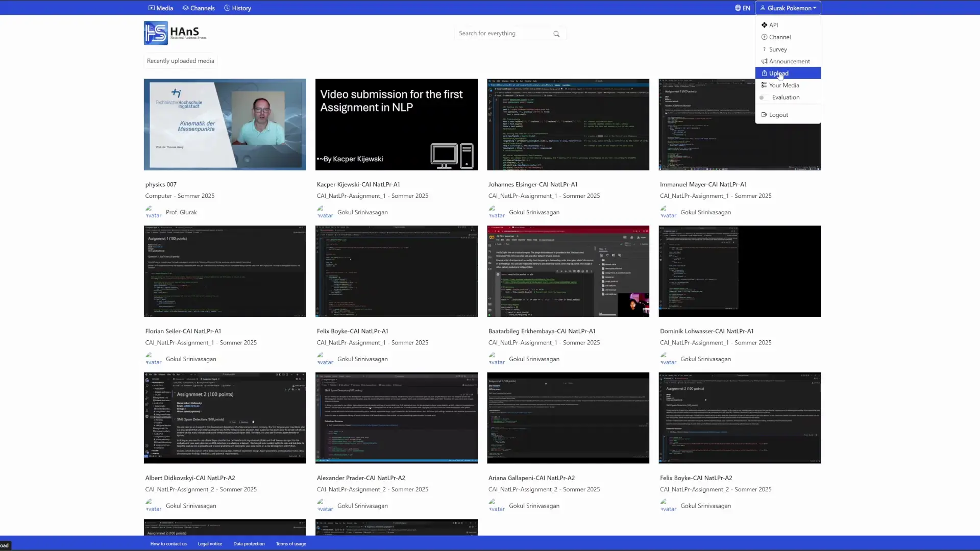Collapse the Glurak Pokemon user dropdown
Screen dimensions: 980x551
coord(788,8)
